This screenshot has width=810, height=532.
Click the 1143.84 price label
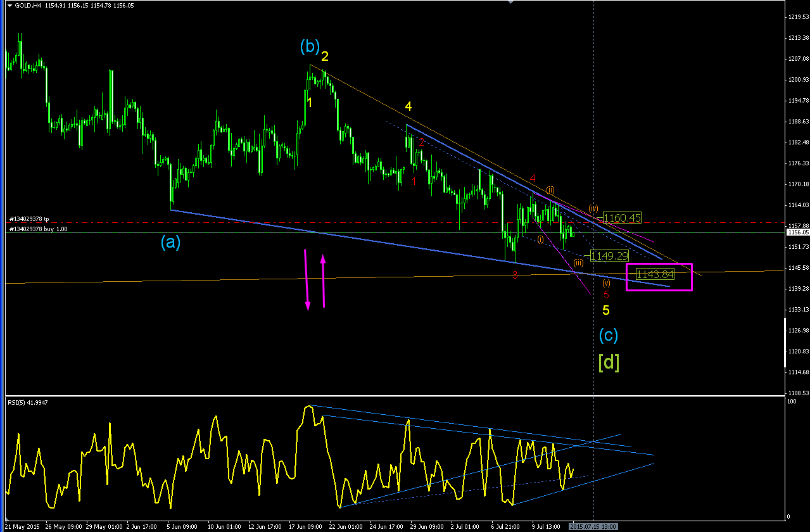coord(655,274)
